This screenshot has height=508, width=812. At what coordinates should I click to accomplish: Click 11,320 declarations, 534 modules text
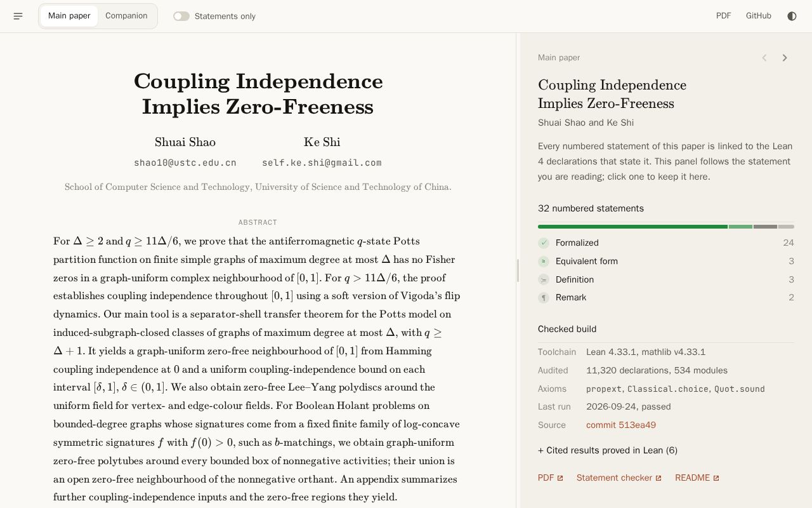[x=657, y=370]
